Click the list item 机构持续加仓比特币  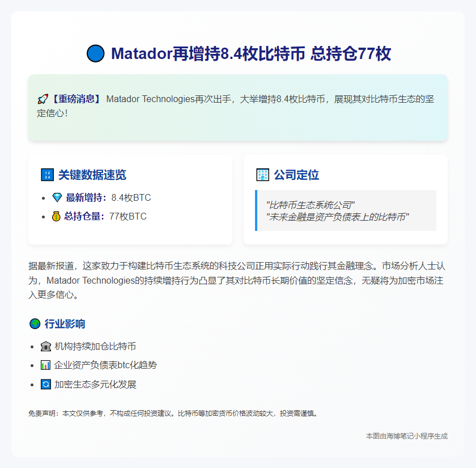[95, 347]
